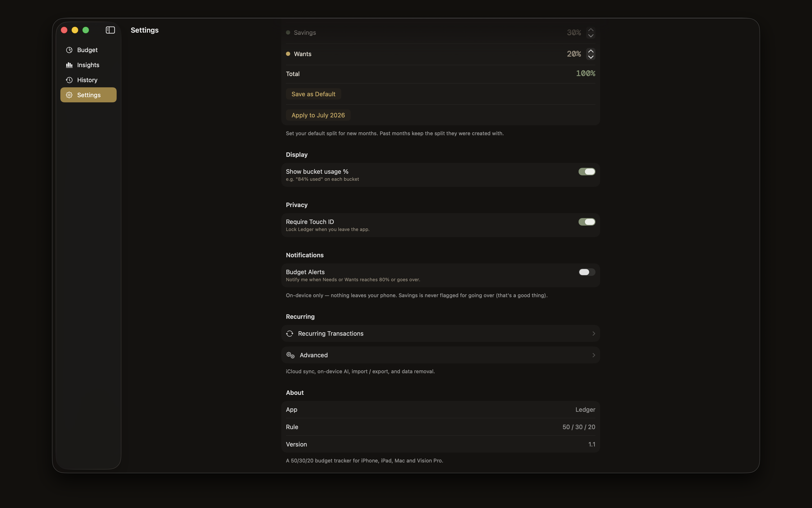Image resolution: width=812 pixels, height=508 pixels.
Task: Decrease Savings percentage with down arrow
Action: 591,36
